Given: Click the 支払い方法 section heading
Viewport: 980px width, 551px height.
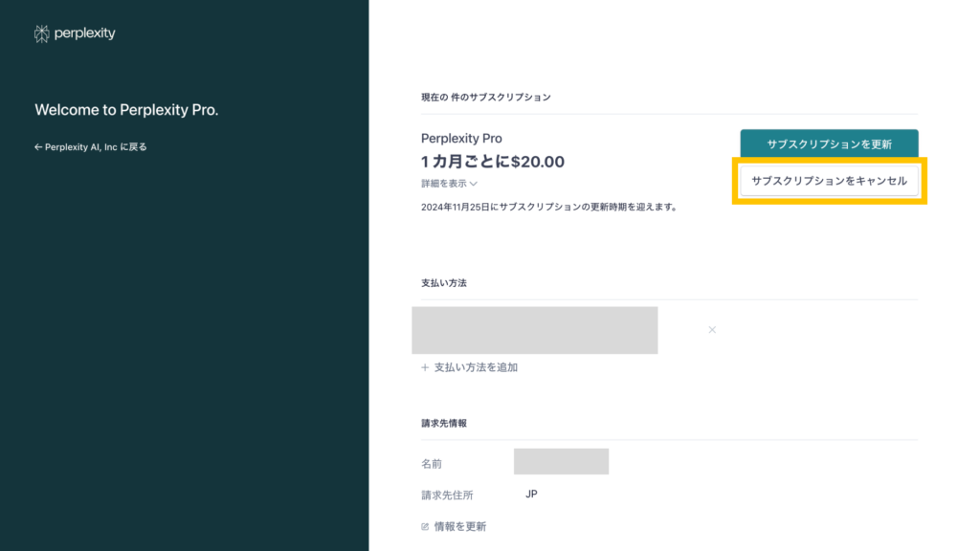Looking at the screenshot, I should (444, 283).
